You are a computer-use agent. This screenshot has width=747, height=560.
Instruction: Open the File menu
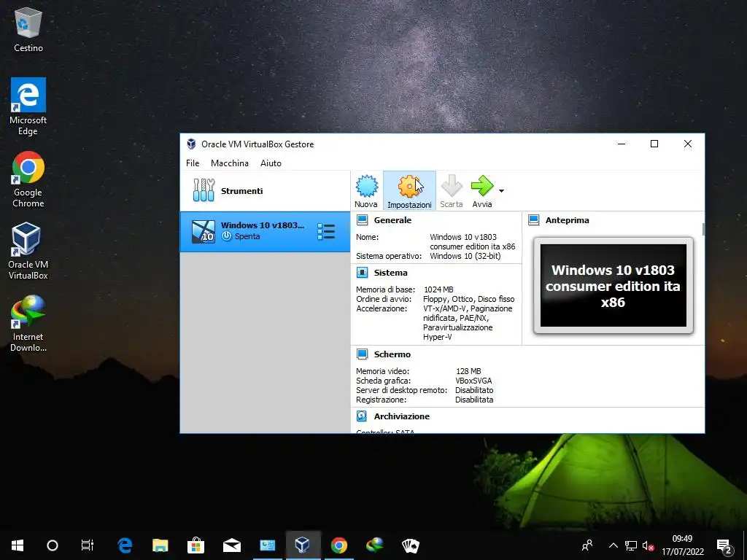click(193, 163)
